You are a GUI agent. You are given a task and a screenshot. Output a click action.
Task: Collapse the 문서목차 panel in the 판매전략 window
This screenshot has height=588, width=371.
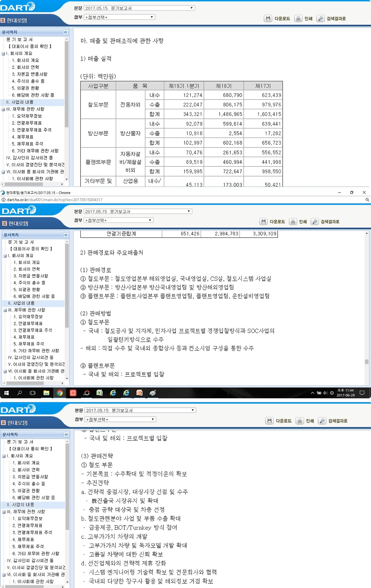66,435
